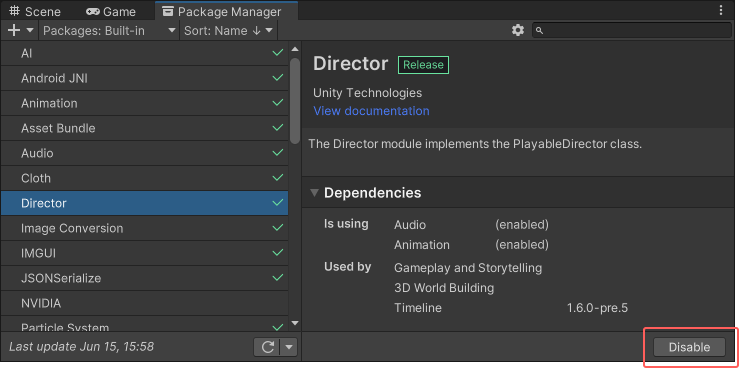Click the package search field
The height and width of the screenshot is (370, 742).
pyautogui.click(x=632, y=30)
